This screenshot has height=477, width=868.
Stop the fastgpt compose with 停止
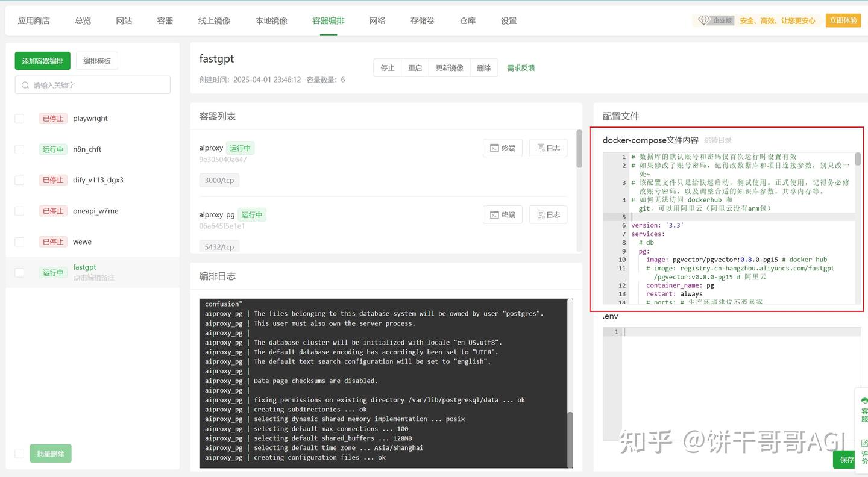click(x=387, y=67)
